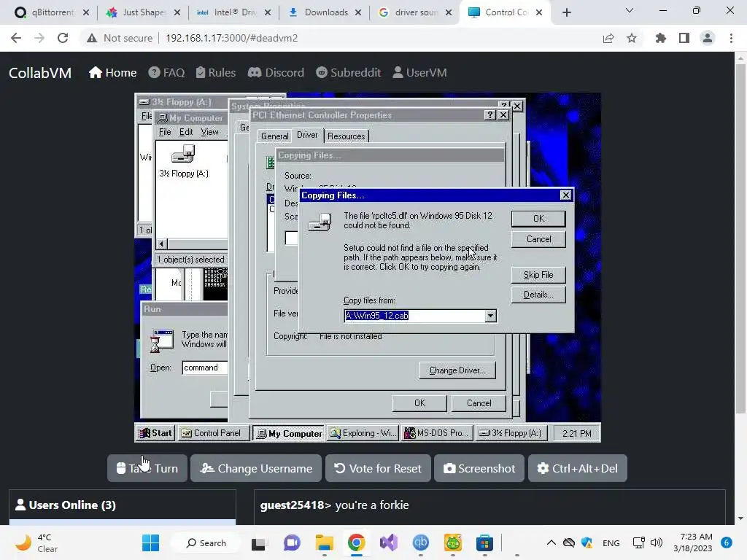Switch to driver sound Google tab
747x560 pixels.
click(x=414, y=12)
